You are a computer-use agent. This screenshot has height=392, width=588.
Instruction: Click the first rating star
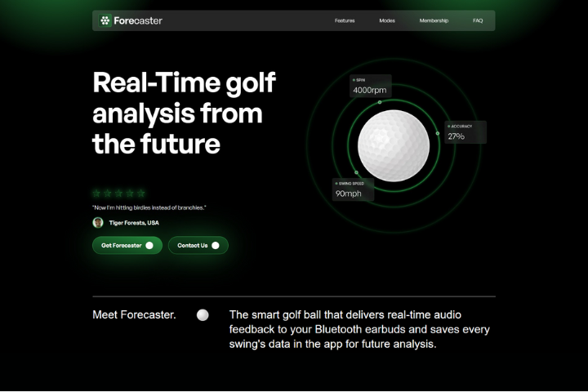[x=96, y=194]
